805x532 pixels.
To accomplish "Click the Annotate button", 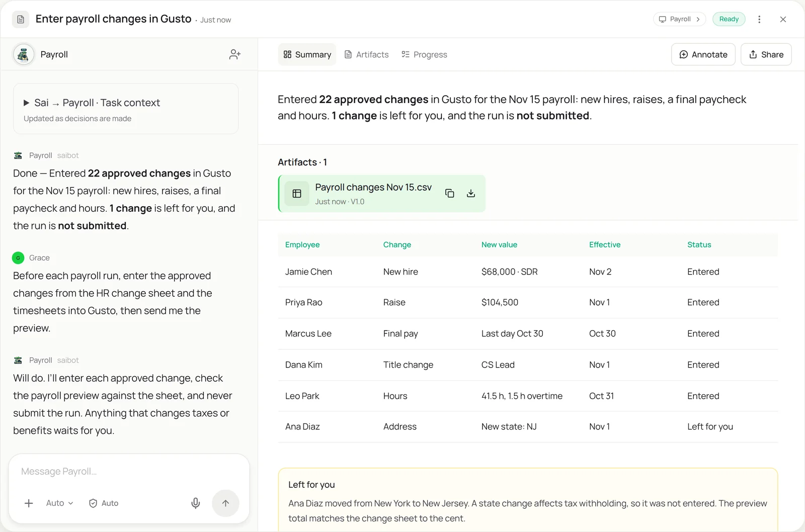I will point(703,54).
